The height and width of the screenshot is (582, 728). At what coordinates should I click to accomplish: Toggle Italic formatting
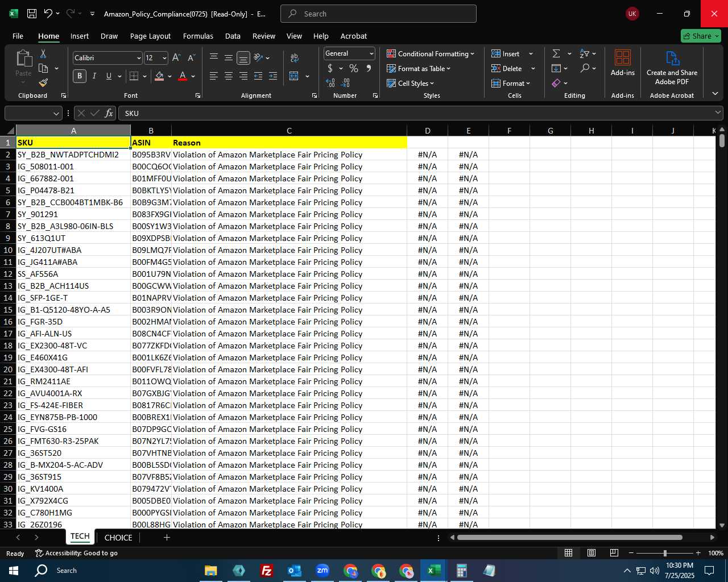94,76
